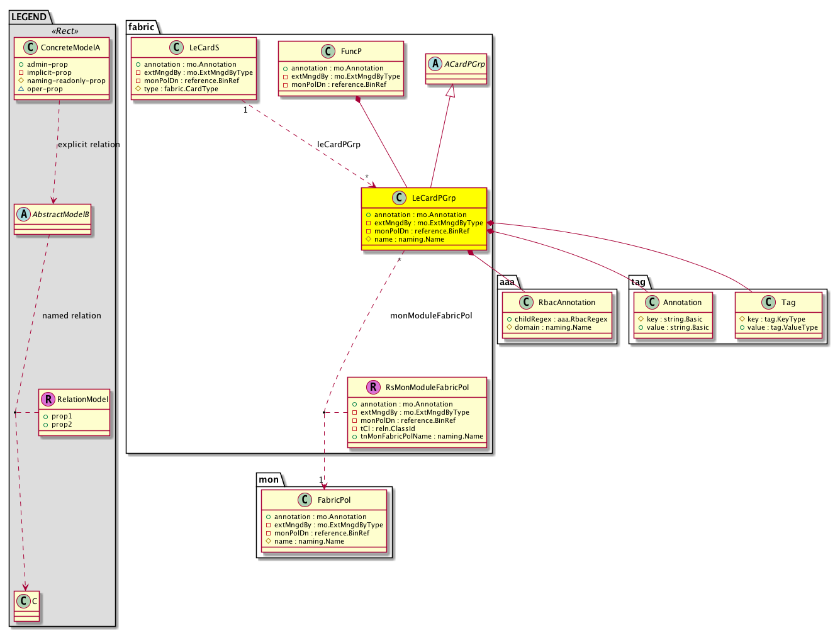Click the R icon of RelationModel in legend
Viewport: 840px width, 633px height.
coord(48,400)
